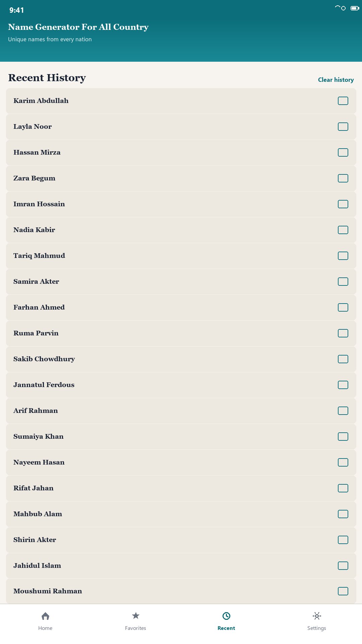The height and width of the screenshot is (644, 362).
Task: Tap the battery status icon
Action: (x=355, y=8)
